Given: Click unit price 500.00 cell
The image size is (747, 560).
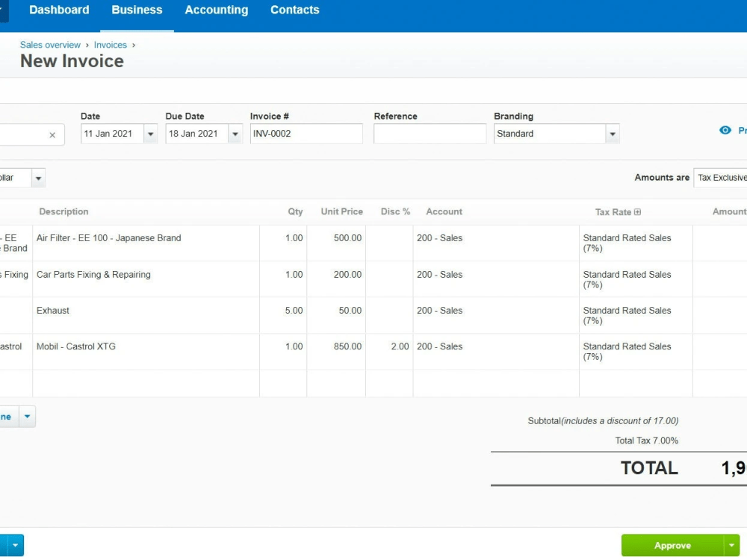Looking at the screenshot, I should coord(336,243).
